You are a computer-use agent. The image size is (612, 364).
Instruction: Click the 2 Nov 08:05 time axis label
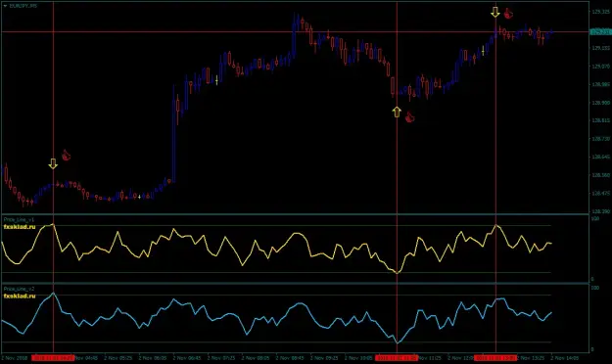point(256,358)
